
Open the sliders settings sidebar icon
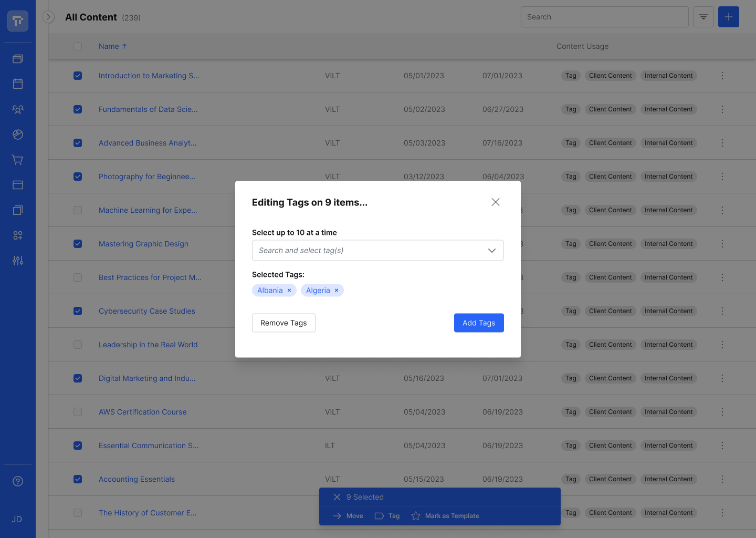click(18, 261)
